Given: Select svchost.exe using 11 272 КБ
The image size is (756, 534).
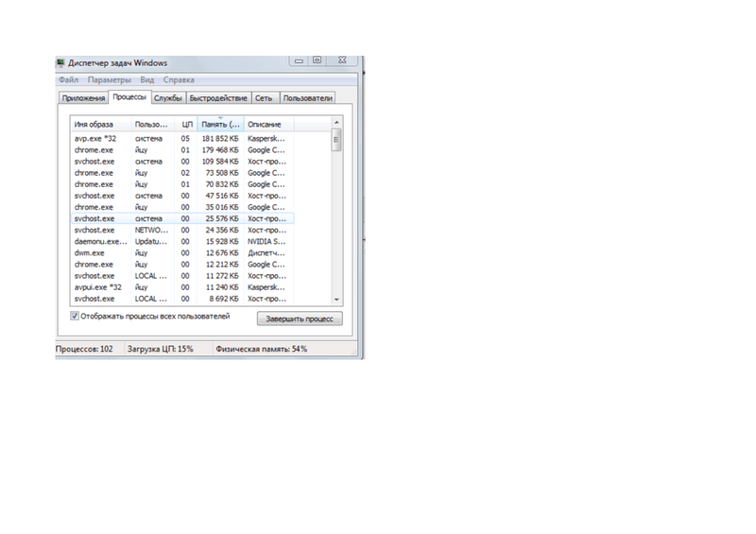Looking at the screenshot, I should 182,276.
